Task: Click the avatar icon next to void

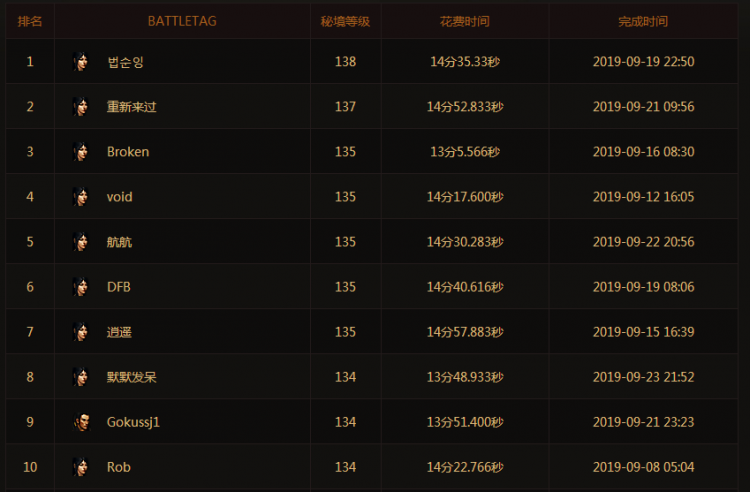Action: 81,197
